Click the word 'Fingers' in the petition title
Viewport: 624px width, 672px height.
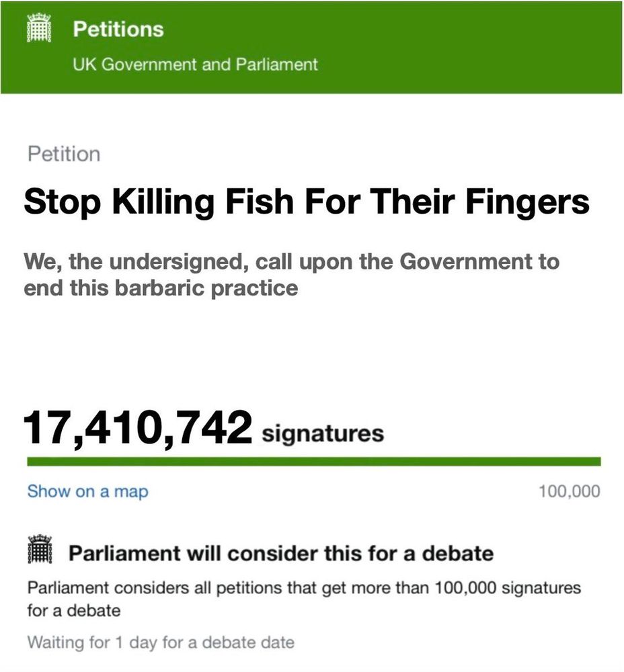pos(527,202)
